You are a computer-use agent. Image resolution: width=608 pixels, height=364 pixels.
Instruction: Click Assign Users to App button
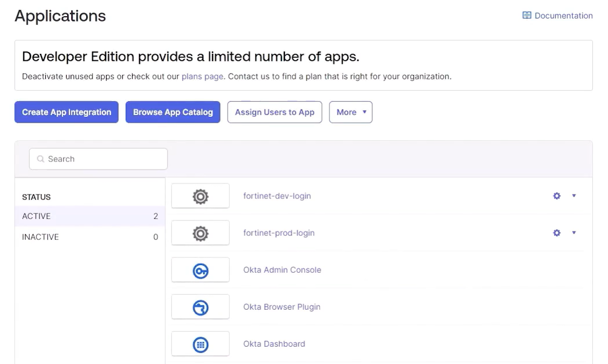(274, 112)
